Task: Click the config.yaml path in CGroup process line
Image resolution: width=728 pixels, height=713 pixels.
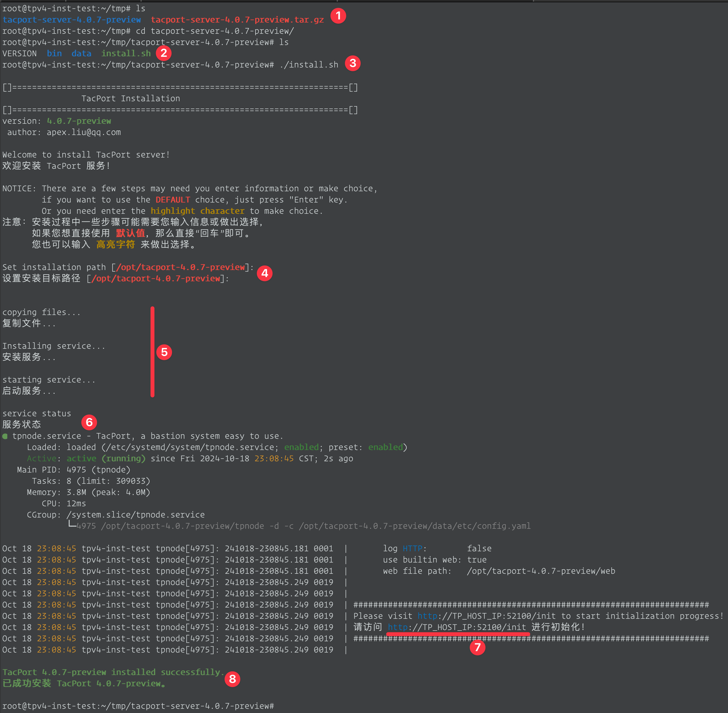Action: (x=415, y=526)
